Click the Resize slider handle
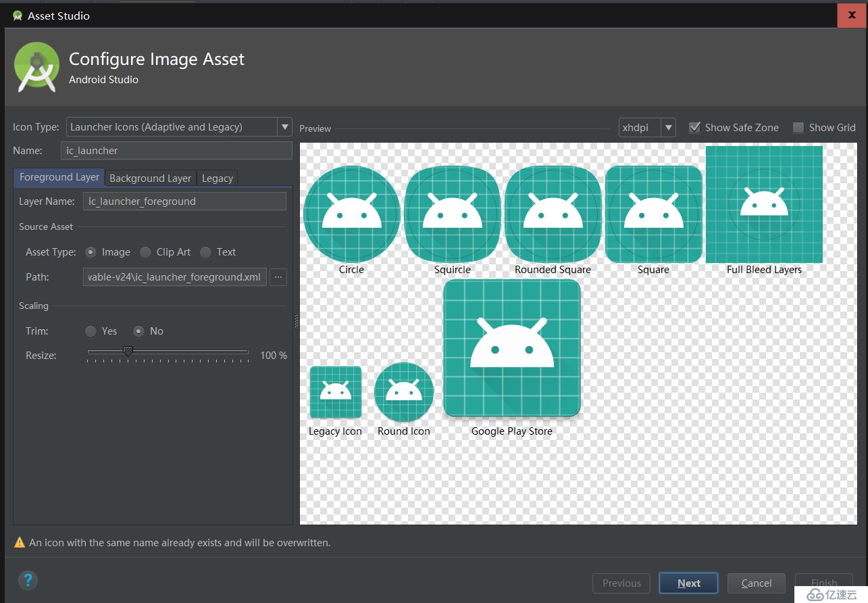This screenshot has height=603, width=868. tap(128, 351)
